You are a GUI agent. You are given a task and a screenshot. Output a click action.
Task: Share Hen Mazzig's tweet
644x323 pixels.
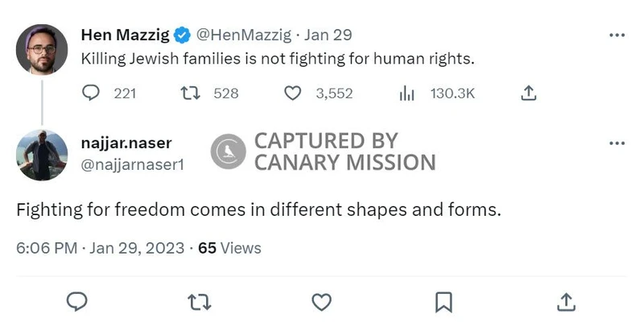tap(528, 93)
